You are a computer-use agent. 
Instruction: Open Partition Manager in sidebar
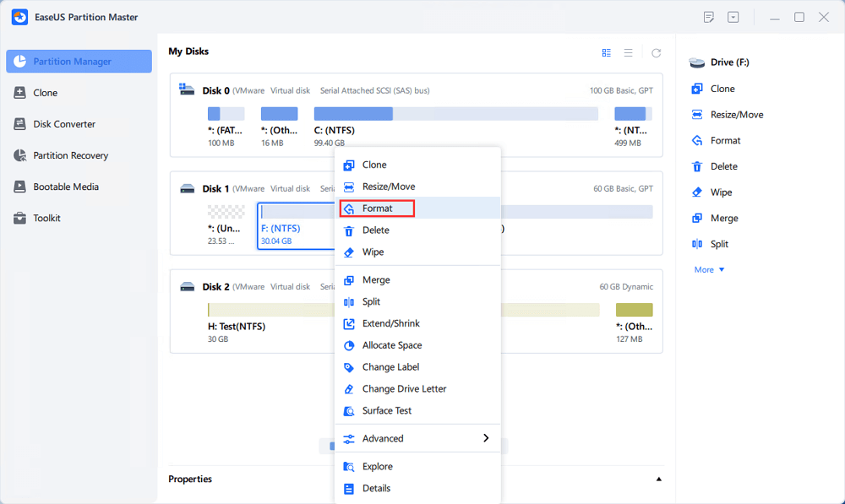tap(79, 62)
